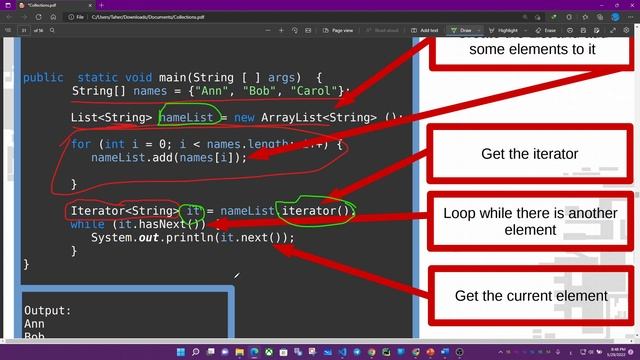Expand the Draw pen options dropdown
Image resolution: width=640 pixels, height=360 pixels.
479,30
